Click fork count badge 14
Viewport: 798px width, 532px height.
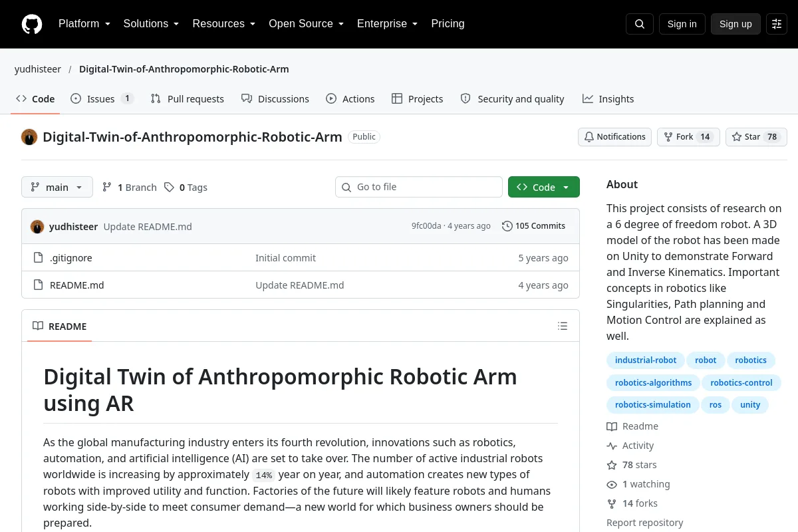point(705,137)
